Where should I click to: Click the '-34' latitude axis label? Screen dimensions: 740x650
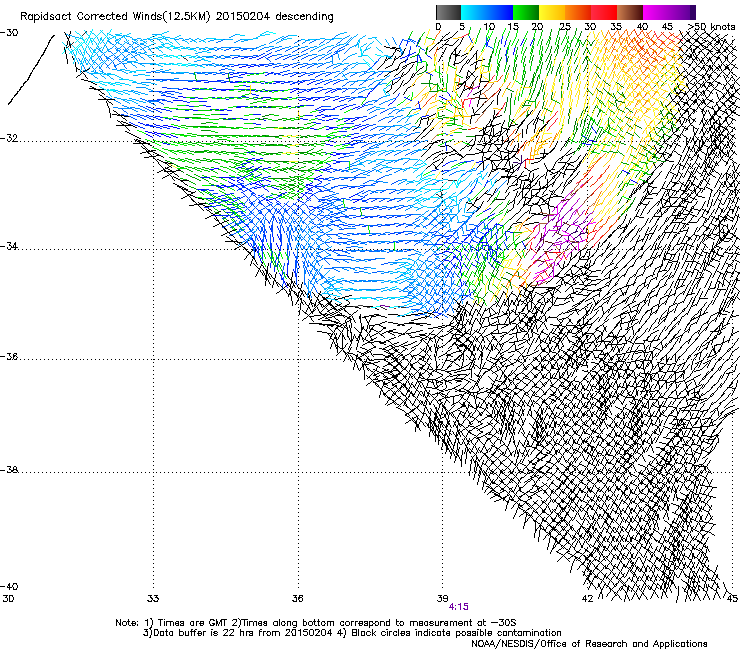coord(9,246)
